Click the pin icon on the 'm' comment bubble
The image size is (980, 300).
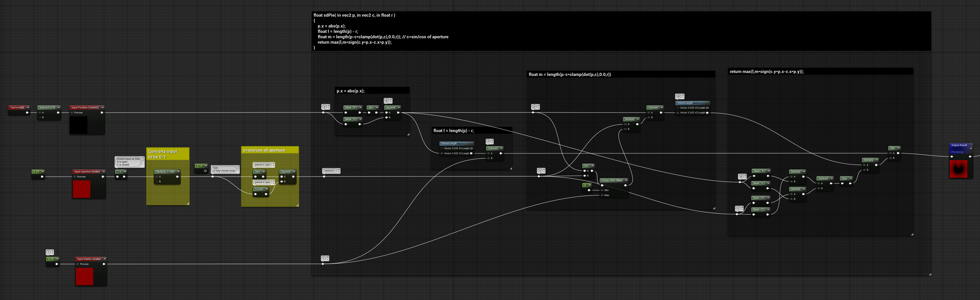683,95
